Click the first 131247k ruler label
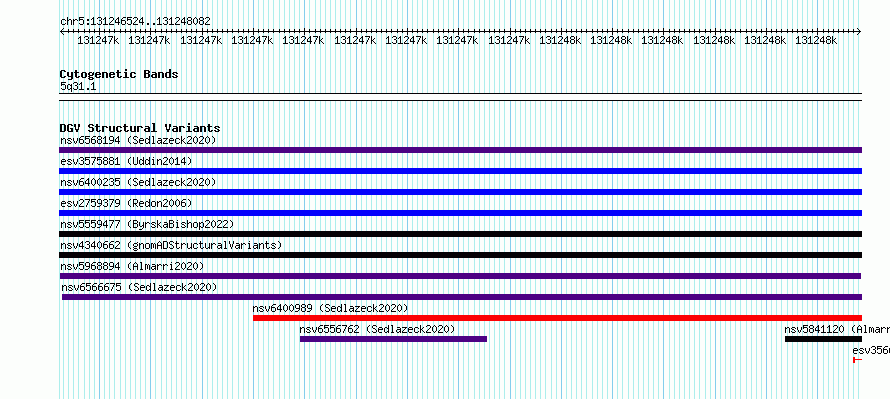 click(98, 40)
